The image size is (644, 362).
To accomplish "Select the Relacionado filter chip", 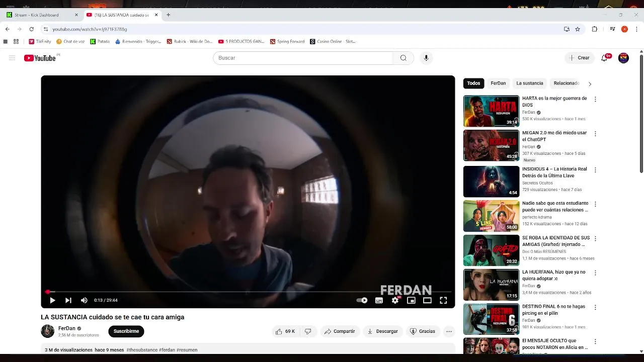I will pyautogui.click(x=567, y=83).
